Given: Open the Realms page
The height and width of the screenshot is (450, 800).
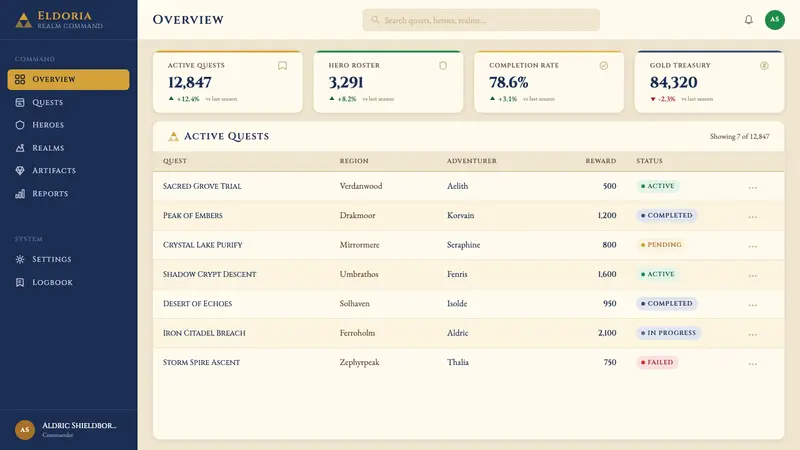Looking at the screenshot, I should click(68, 148).
